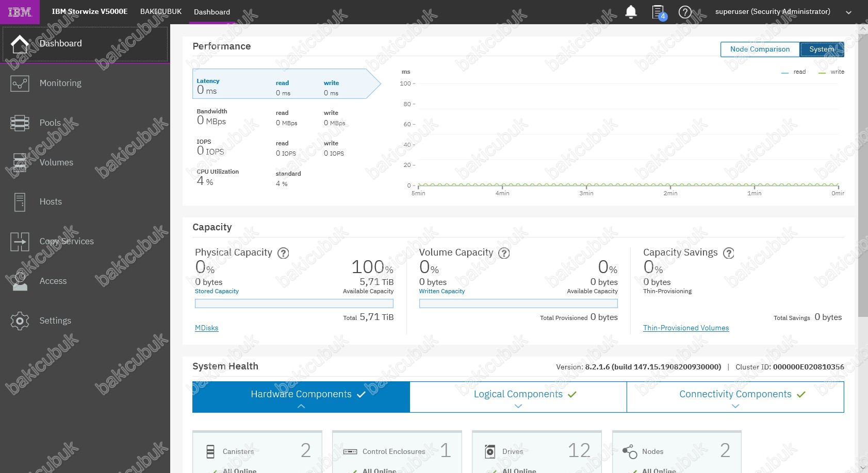Open the Hardware Components tab
This screenshot has height=473, width=868.
(x=301, y=397)
